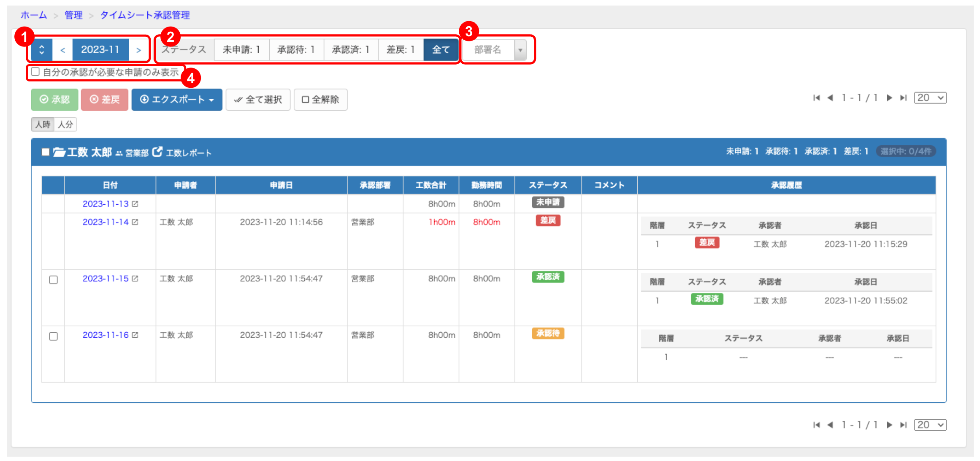This screenshot has width=980, height=461.
Task: Check the 2023-11-15 row checkbox
Action: 53,280
